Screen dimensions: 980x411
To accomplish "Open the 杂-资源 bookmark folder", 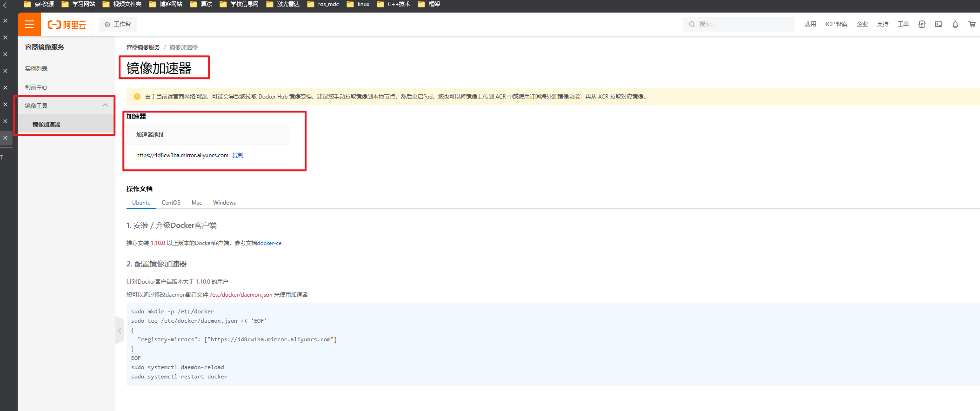I will (39, 4).
